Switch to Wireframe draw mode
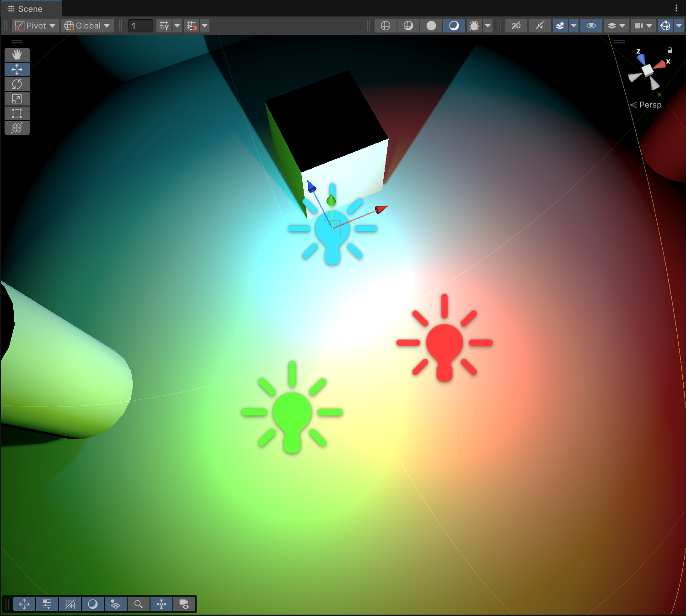 tap(386, 26)
